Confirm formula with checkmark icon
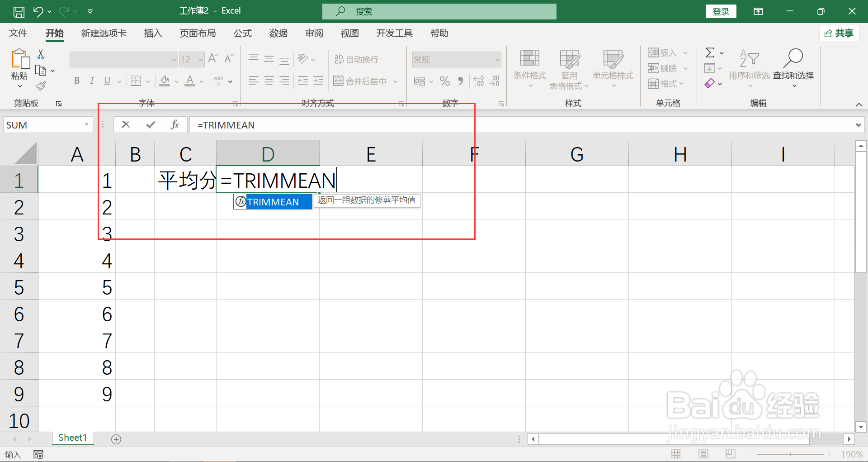The height and width of the screenshot is (462, 868). click(x=151, y=124)
